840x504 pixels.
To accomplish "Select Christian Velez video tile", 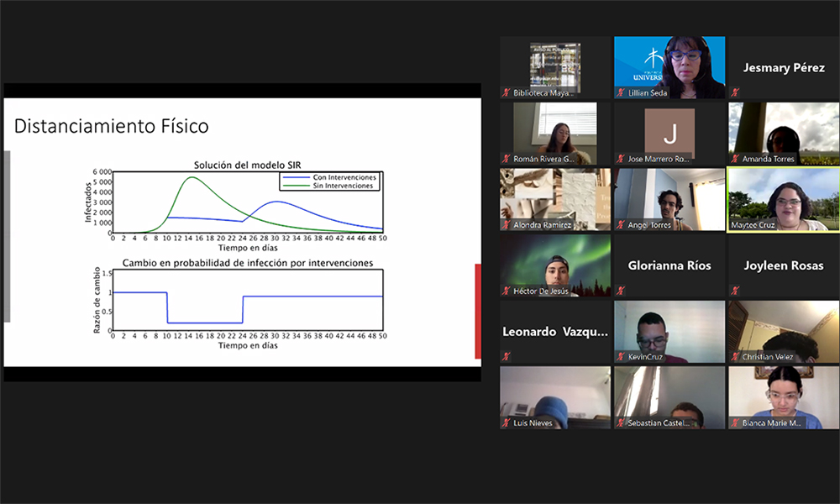I will 784,332.
